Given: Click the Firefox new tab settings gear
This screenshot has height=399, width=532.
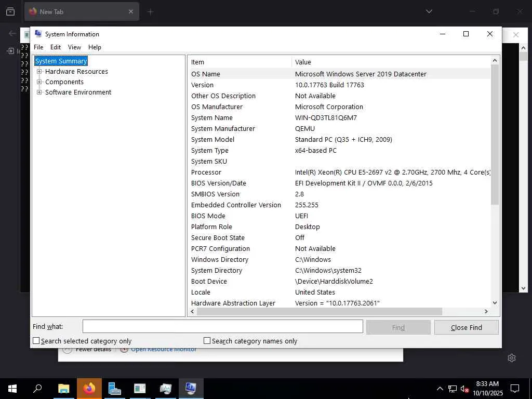Looking at the screenshot, I should (x=512, y=358).
